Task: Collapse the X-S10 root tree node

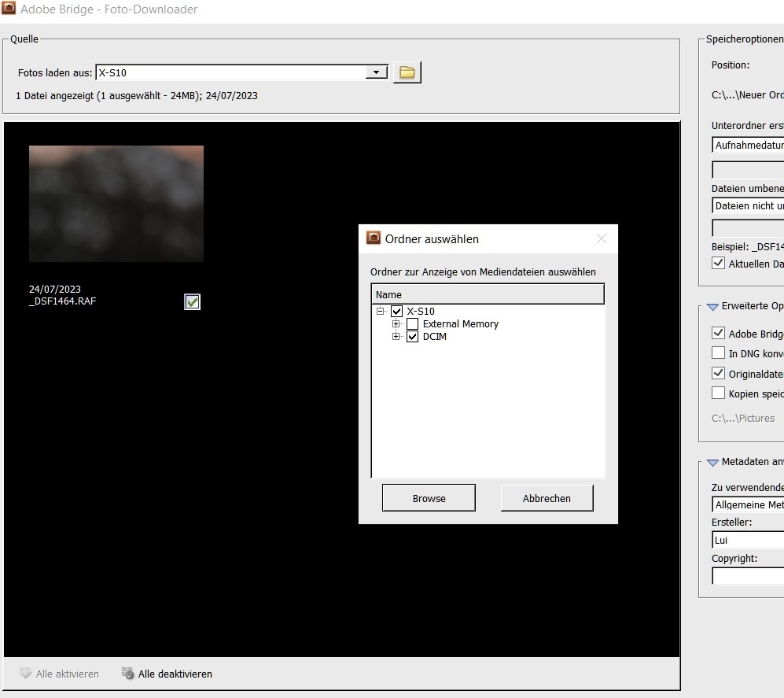Action: pos(381,311)
